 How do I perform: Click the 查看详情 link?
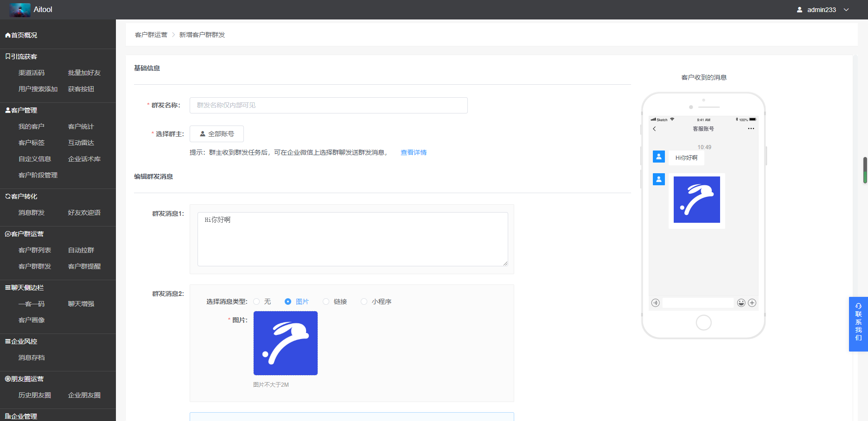(413, 152)
